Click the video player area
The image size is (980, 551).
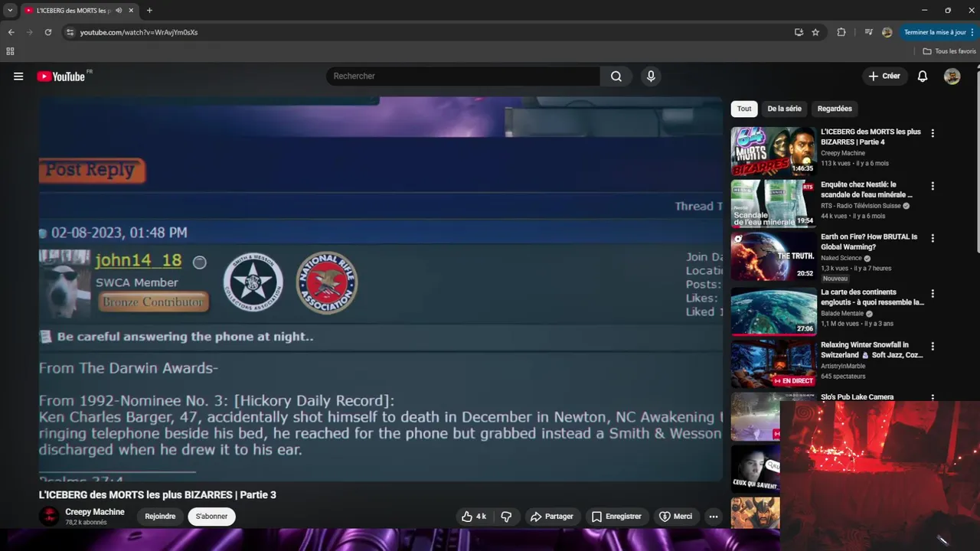pyautogui.click(x=381, y=289)
